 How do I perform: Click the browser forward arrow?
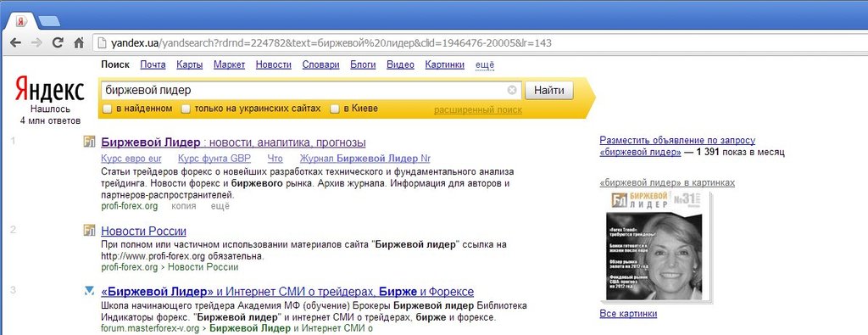[x=36, y=42]
